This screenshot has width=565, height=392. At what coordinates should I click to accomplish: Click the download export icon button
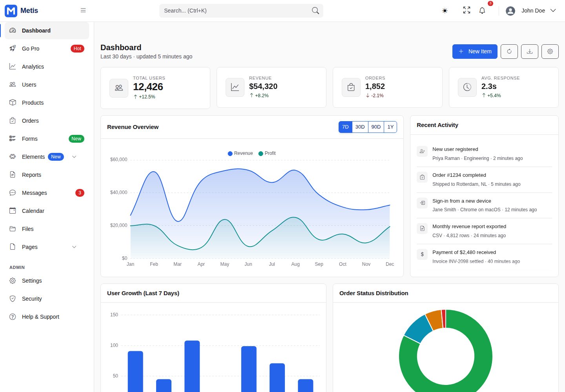click(530, 51)
